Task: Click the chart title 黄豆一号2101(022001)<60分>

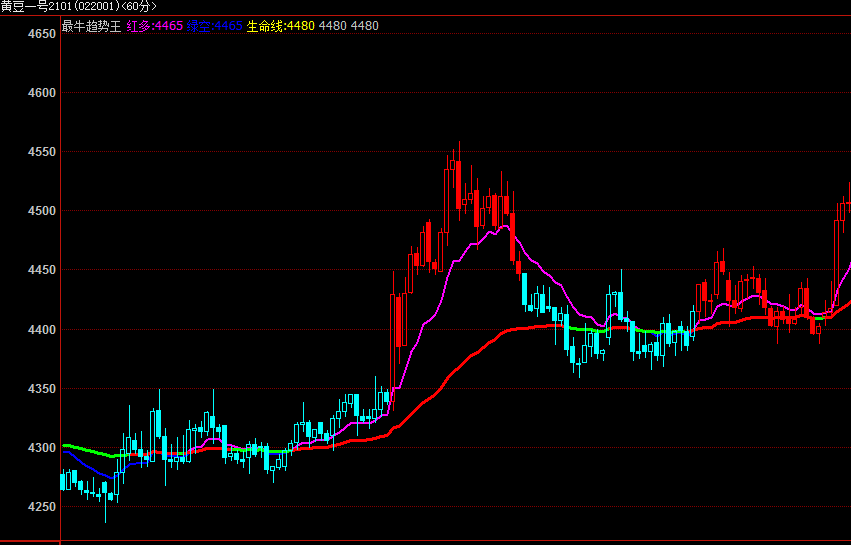Action: [x=78, y=7]
